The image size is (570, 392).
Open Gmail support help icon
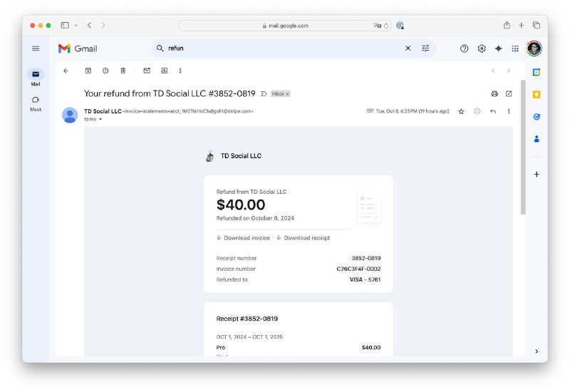pyautogui.click(x=465, y=48)
